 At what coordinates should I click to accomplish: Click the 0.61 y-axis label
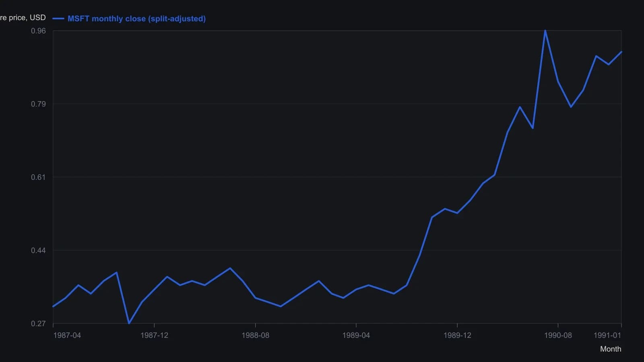click(39, 177)
